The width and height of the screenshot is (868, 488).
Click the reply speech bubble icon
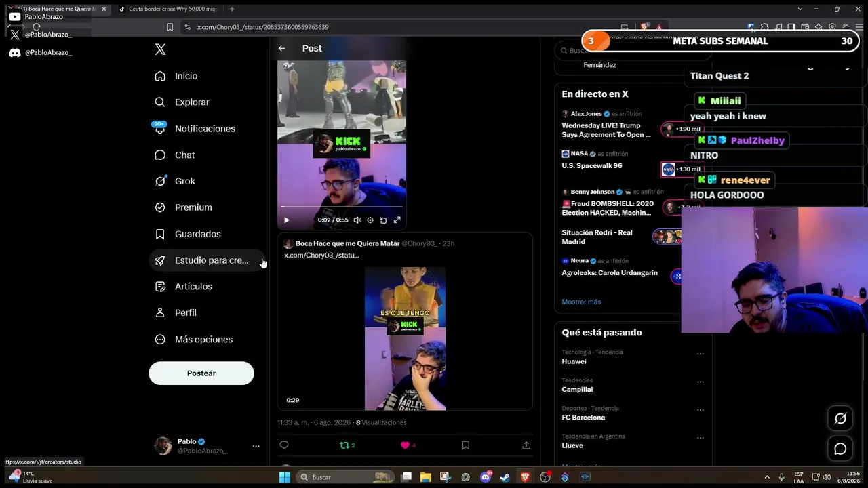pyautogui.click(x=284, y=445)
